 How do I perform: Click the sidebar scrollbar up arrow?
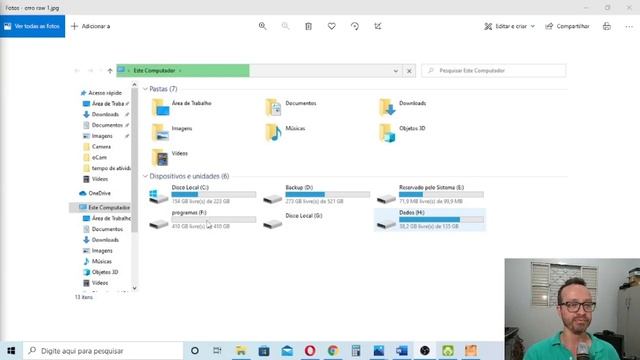click(134, 85)
